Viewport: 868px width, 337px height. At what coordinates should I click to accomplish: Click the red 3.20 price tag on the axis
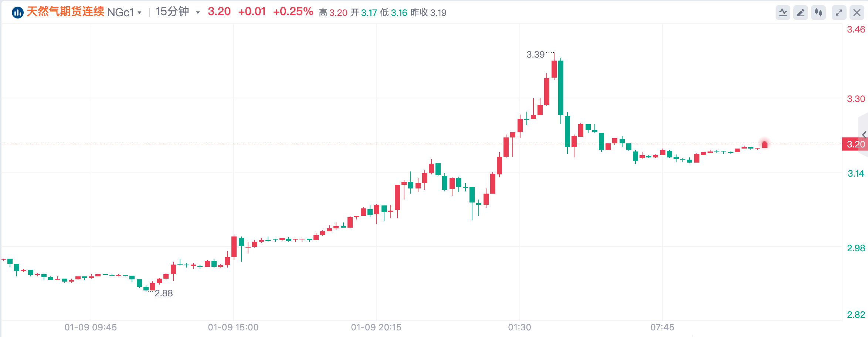(855, 144)
